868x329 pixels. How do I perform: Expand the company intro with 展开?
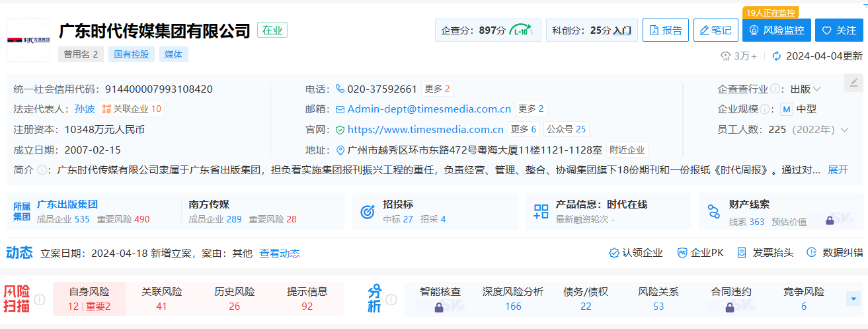(838, 170)
